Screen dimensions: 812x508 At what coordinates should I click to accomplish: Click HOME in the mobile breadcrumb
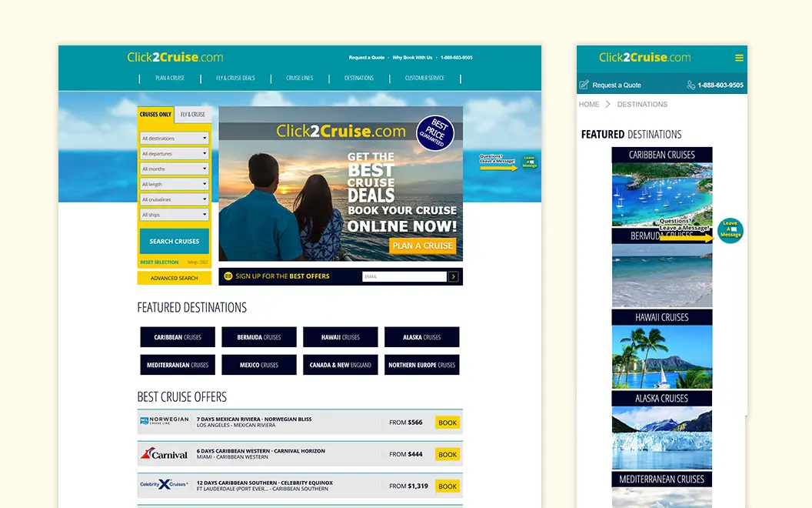(x=589, y=104)
